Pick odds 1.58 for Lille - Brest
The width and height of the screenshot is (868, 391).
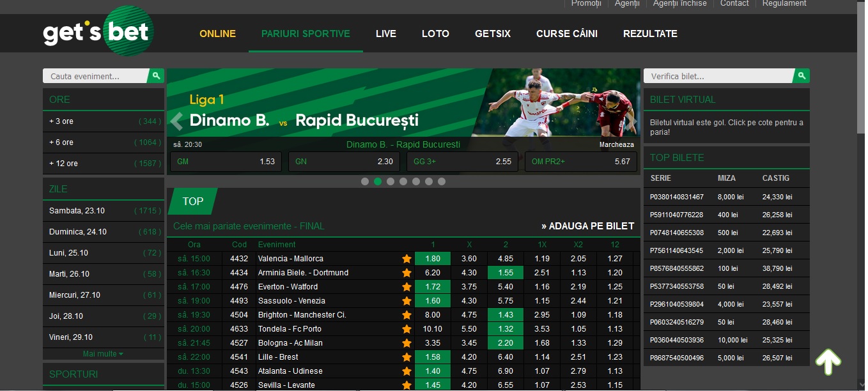pyautogui.click(x=433, y=357)
